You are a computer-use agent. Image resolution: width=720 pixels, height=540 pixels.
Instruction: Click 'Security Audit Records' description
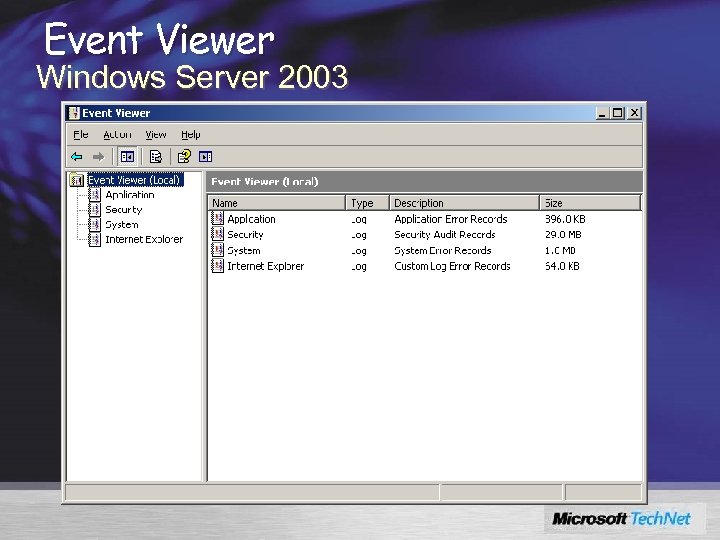click(444, 235)
